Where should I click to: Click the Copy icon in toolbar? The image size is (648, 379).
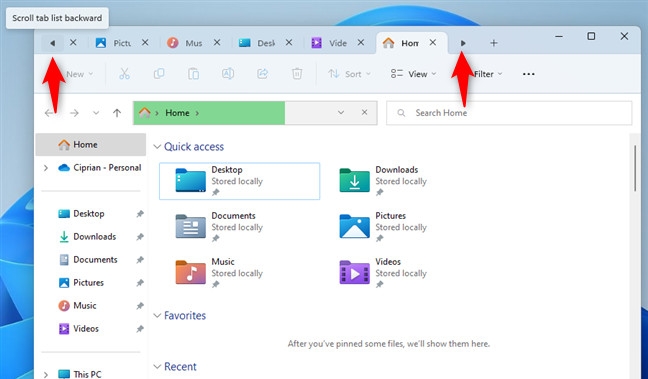pyautogui.click(x=159, y=74)
